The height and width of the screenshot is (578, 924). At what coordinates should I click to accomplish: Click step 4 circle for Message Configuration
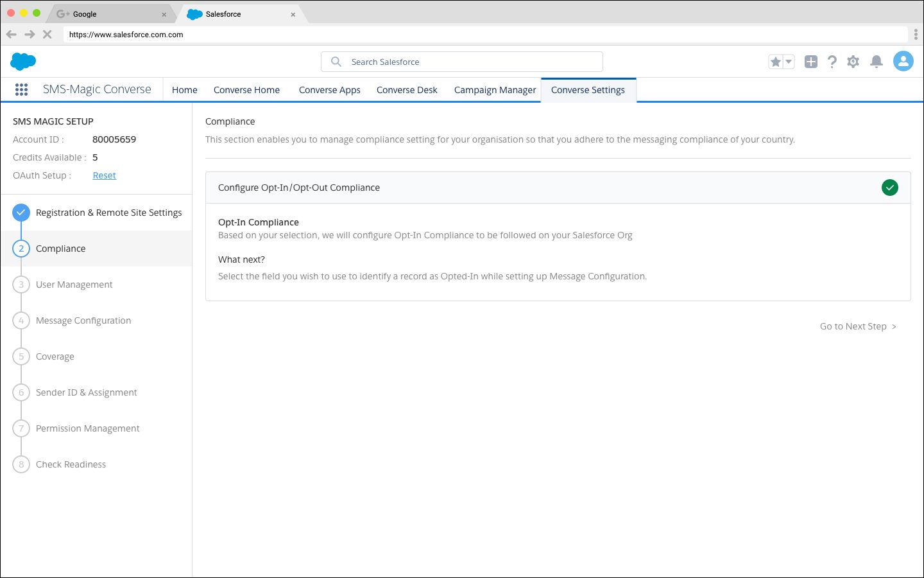(x=21, y=320)
